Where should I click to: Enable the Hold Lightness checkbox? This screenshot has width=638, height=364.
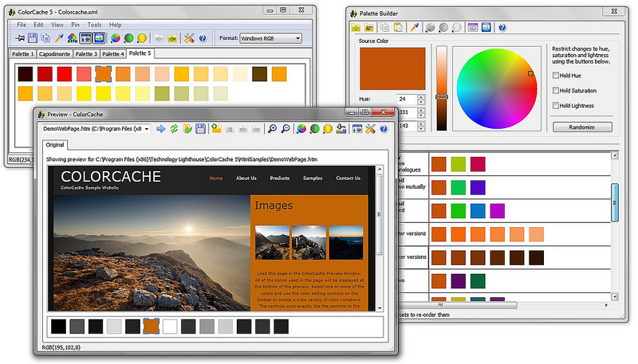pyautogui.click(x=556, y=105)
